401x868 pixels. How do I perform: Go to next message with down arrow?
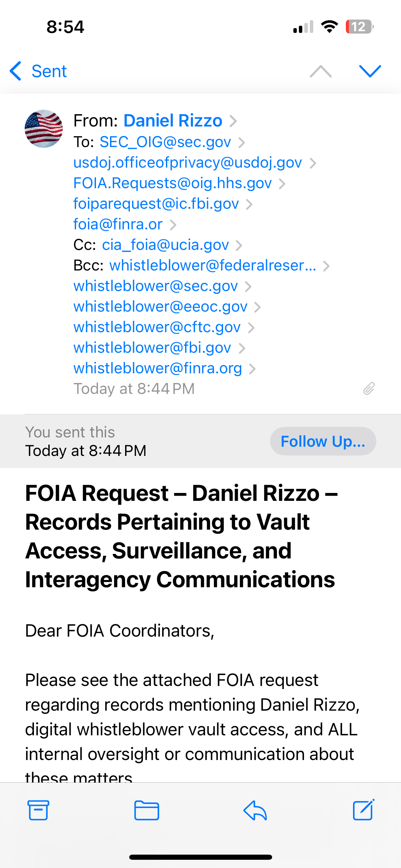coord(370,71)
